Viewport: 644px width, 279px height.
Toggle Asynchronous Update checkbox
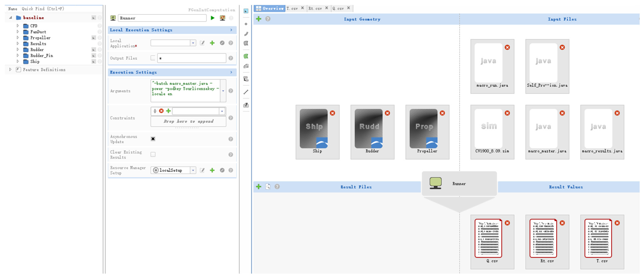point(153,139)
